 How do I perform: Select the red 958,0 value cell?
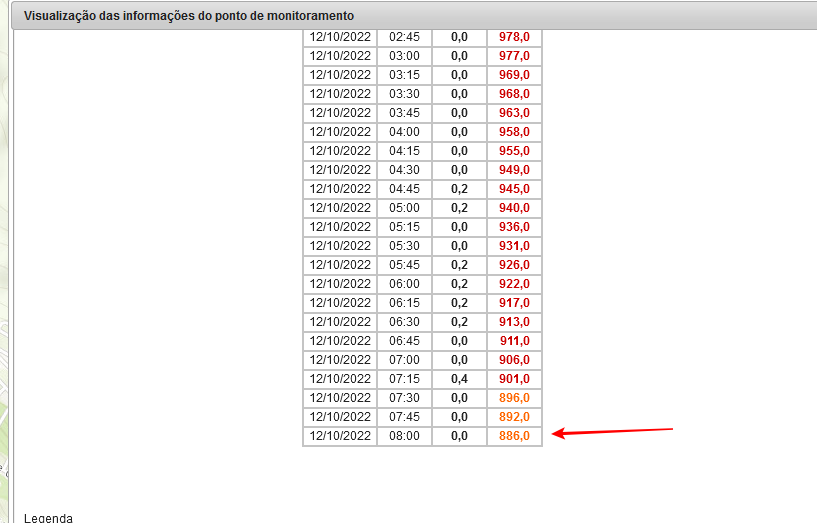pos(514,132)
